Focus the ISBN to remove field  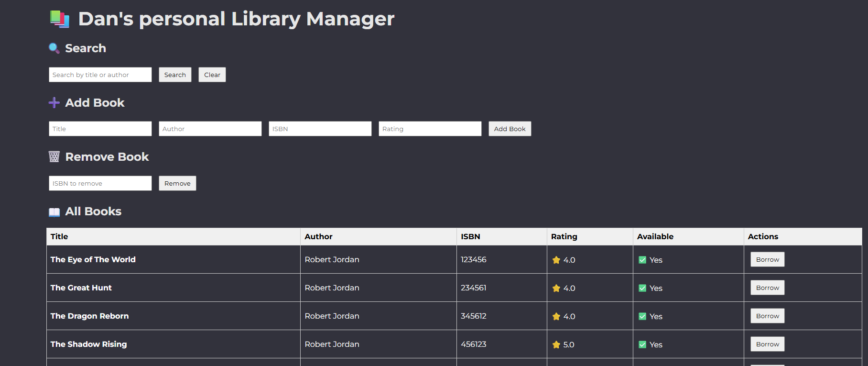point(100,183)
